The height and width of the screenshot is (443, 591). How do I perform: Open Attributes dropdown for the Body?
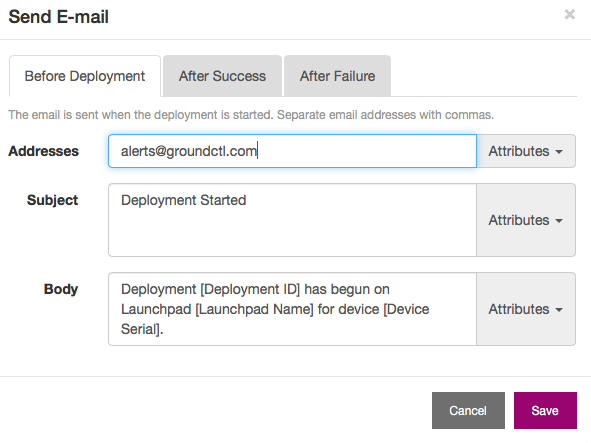[526, 309]
